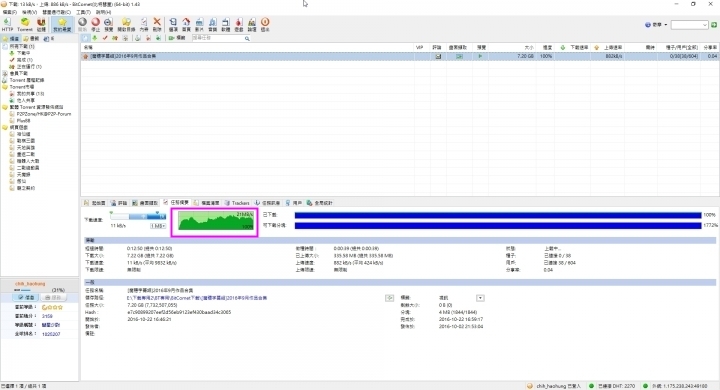Open the (T) tools menu
This screenshot has height=390, width=720.
click(83, 12)
